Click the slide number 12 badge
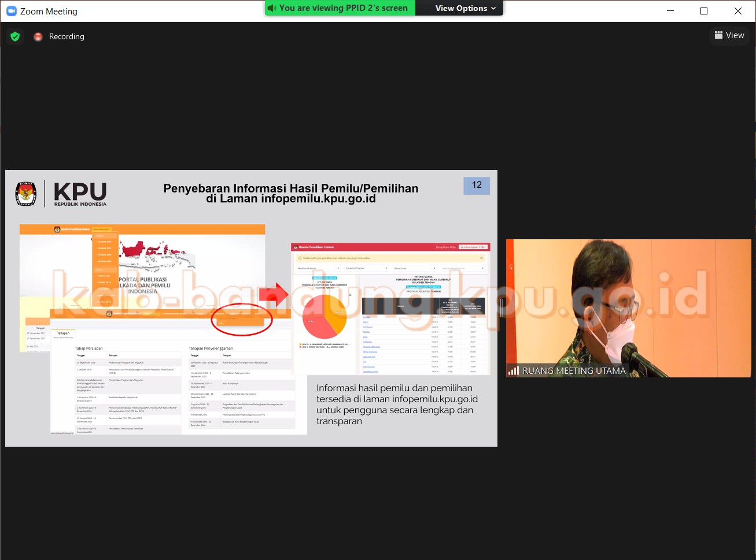This screenshot has height=560, width=756. pos(477,185)
